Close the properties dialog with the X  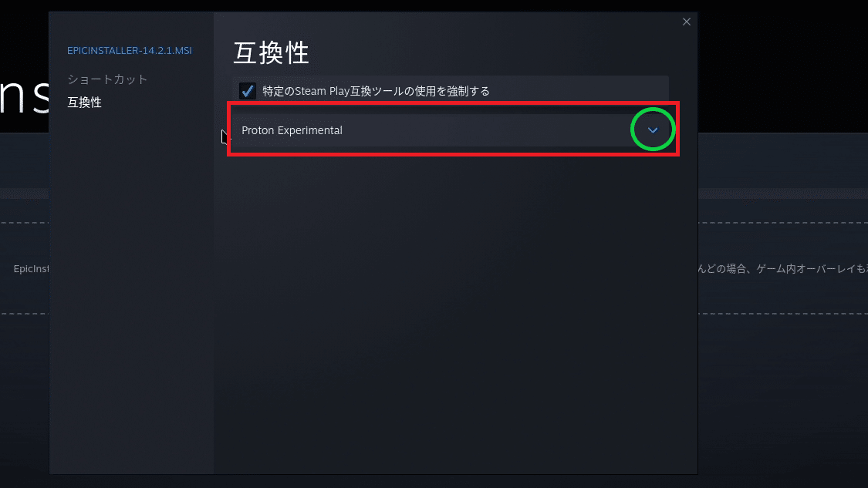pyautogui.click(x=687, y=22)
